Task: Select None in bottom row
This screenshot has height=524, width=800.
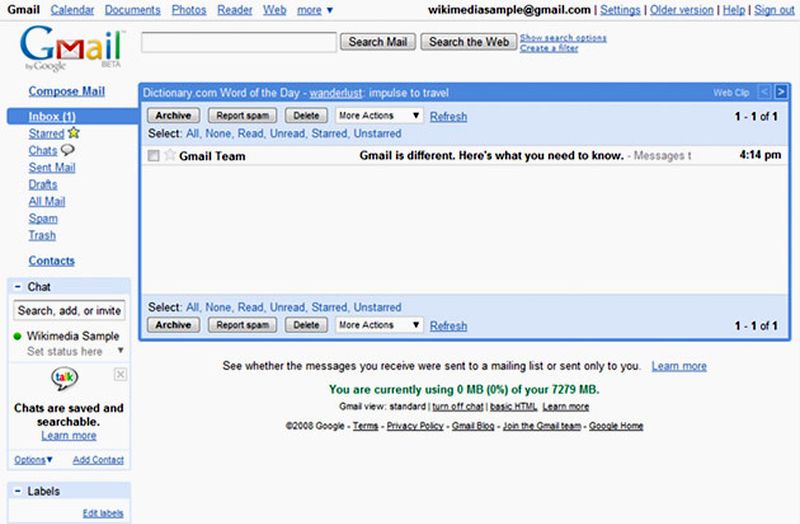Action: click(218, 307)
